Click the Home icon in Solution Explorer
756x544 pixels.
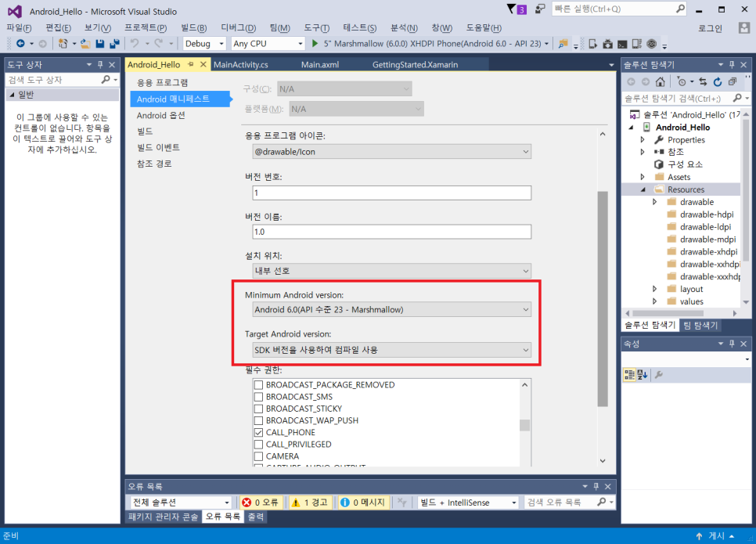(x=660, y=82)
